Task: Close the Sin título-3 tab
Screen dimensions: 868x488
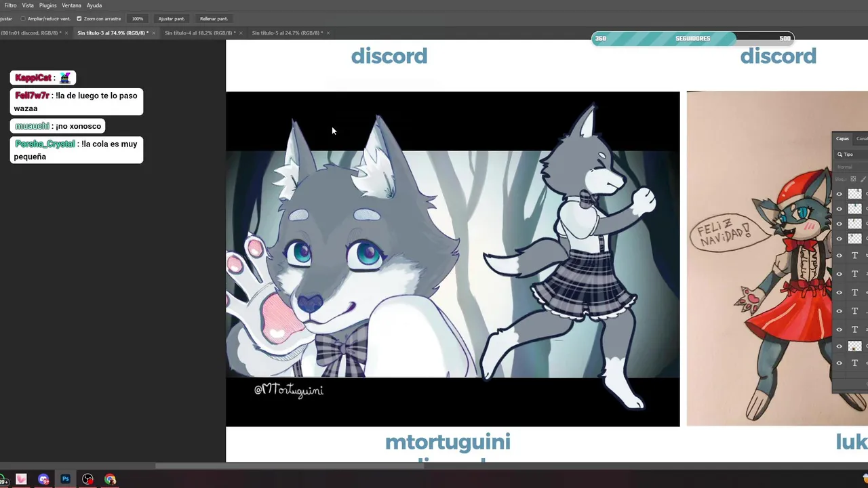Action: pos(154,33)
